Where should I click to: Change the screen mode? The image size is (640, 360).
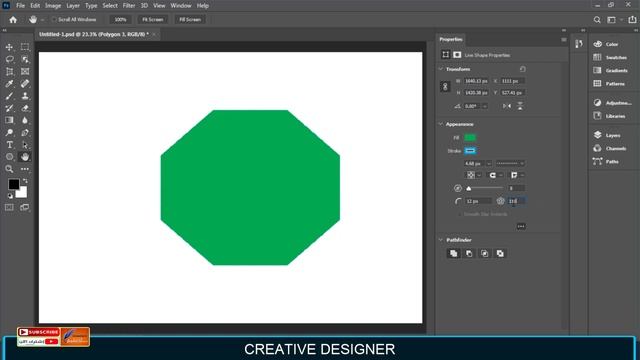point(25,207)
